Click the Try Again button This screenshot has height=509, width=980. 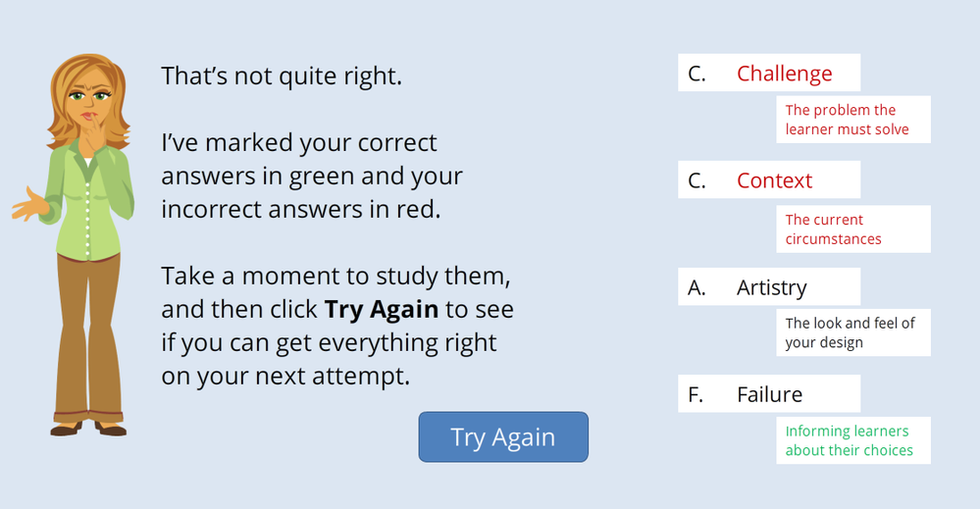click(x=503, y=436)
